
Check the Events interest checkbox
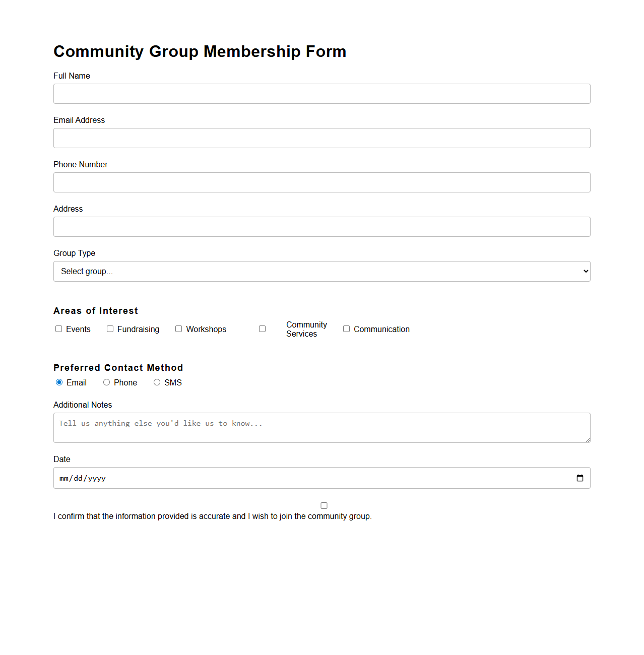click(58, 329)
